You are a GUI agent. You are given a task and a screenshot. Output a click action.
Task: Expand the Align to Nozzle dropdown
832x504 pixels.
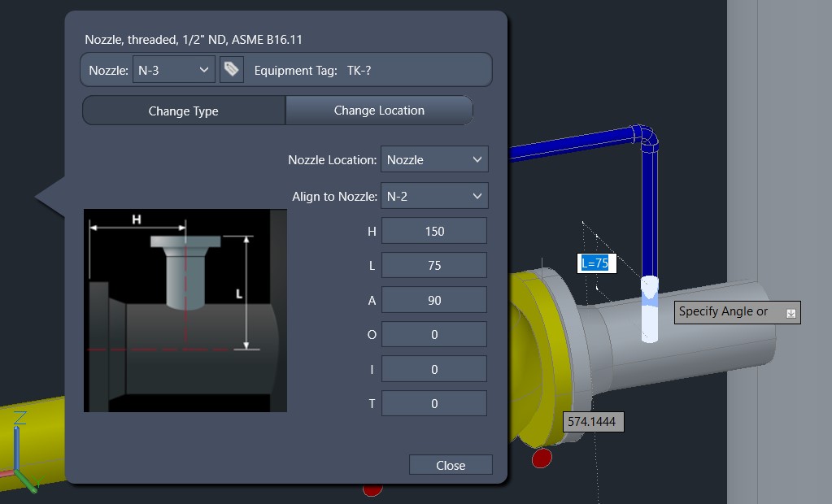coord(434,196)
